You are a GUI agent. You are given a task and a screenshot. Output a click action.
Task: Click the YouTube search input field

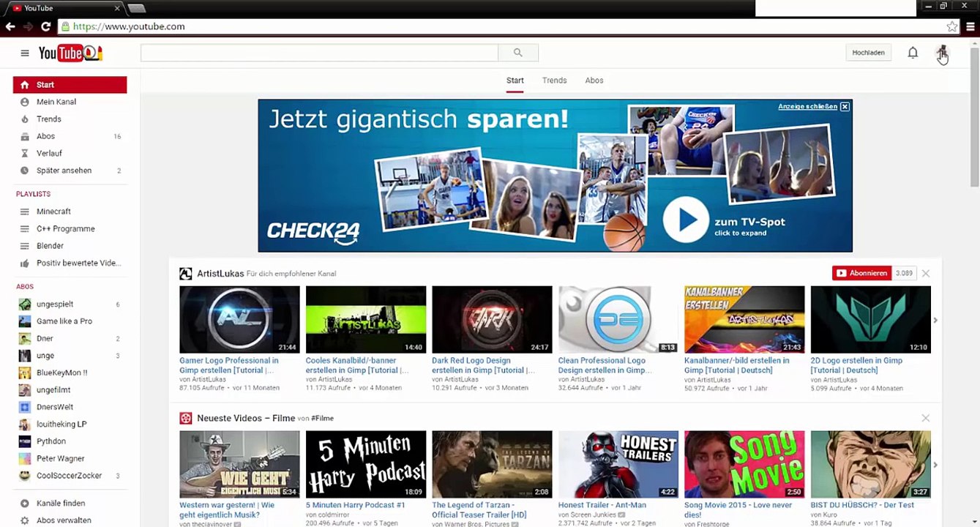(x=320, y=53)
